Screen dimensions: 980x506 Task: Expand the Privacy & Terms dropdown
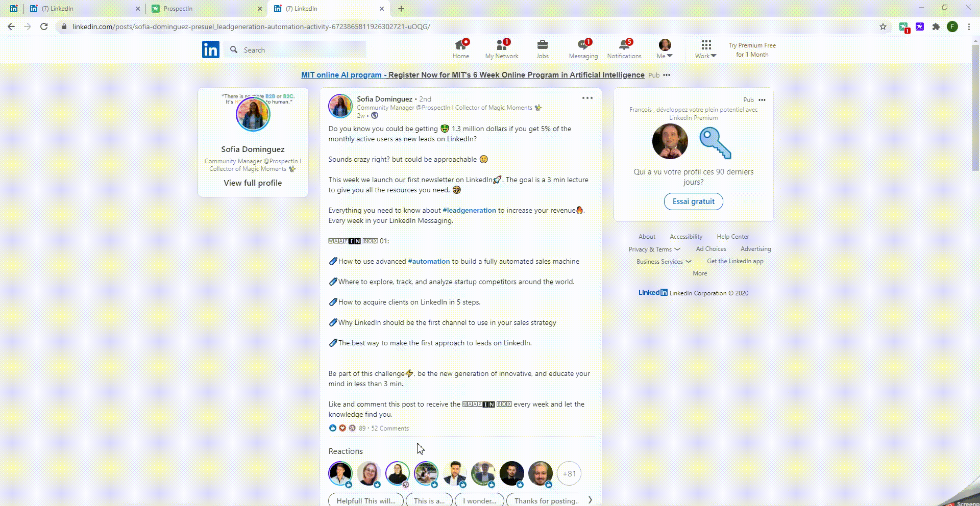coord(654,249)
